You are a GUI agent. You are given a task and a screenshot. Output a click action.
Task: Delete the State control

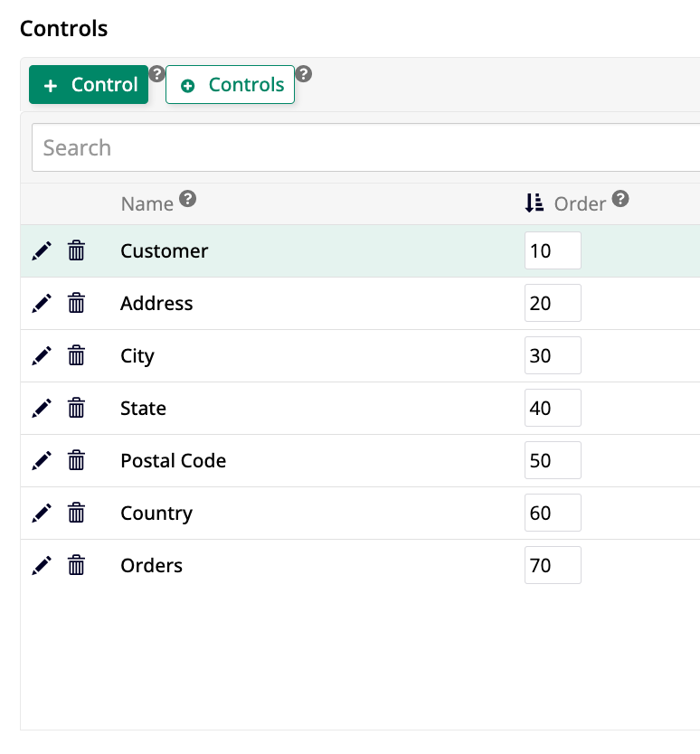[77, 408]
